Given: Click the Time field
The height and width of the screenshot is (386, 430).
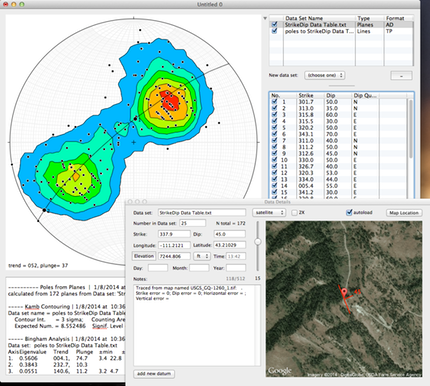Looking at the screenshot, I should click(236, 256).
